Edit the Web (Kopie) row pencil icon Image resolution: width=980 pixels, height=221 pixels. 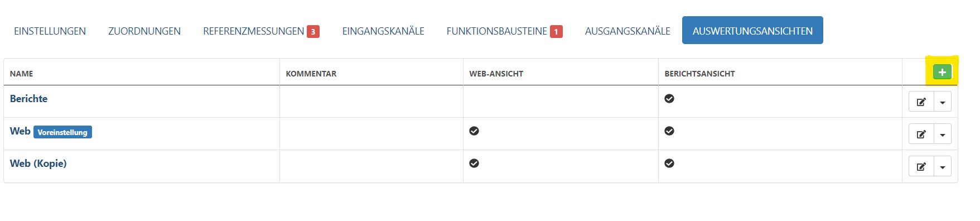(921, 166)
